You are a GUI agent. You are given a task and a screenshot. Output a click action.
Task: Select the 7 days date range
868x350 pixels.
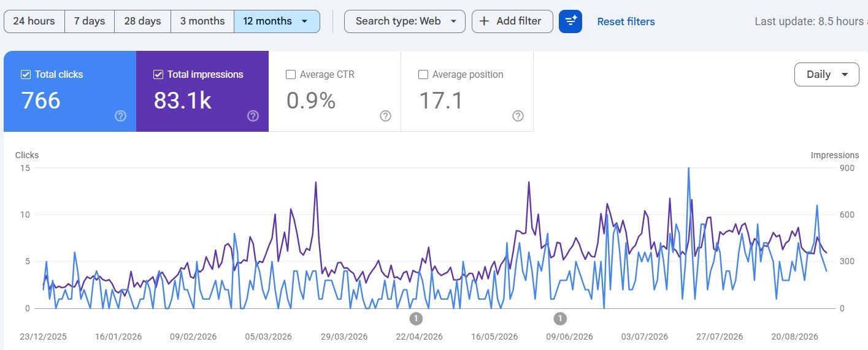point(90,21)
